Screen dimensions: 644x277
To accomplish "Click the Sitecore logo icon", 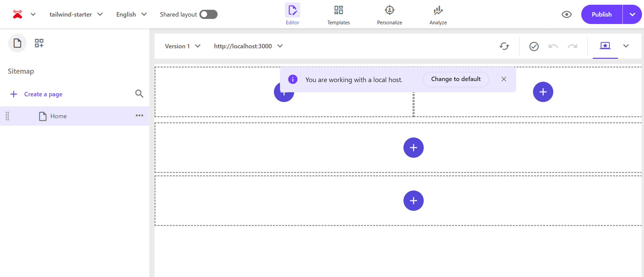I will point(18,14).
